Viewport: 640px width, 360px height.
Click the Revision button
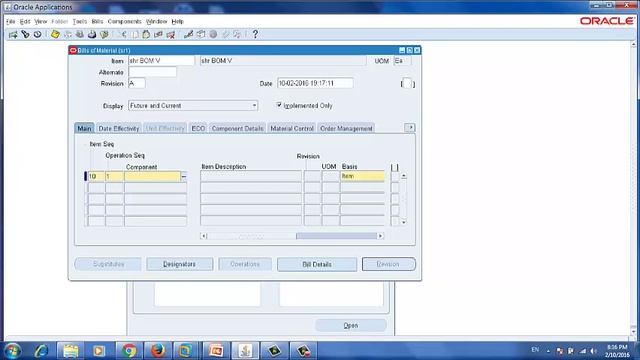pyautogui.click(x=389, y=264)
